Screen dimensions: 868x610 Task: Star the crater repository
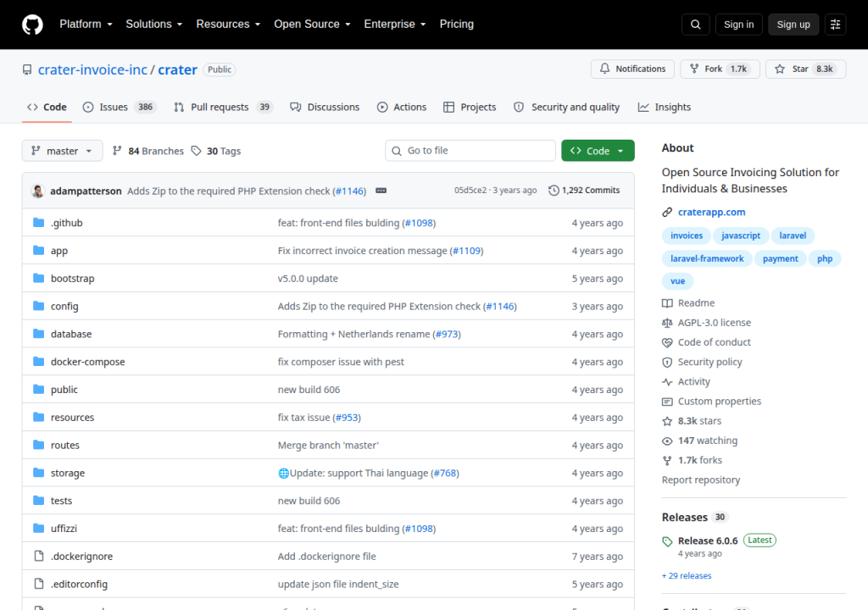[x=805, y=69]
